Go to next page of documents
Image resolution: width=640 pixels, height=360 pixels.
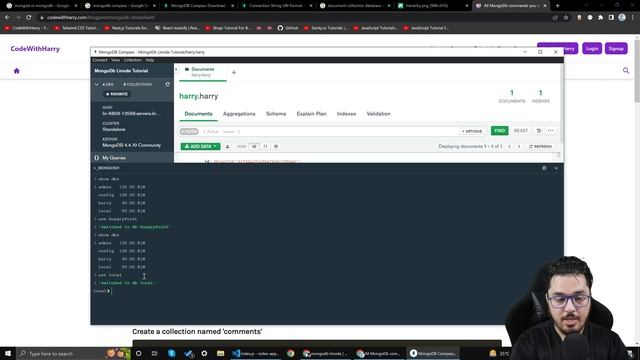519,147
